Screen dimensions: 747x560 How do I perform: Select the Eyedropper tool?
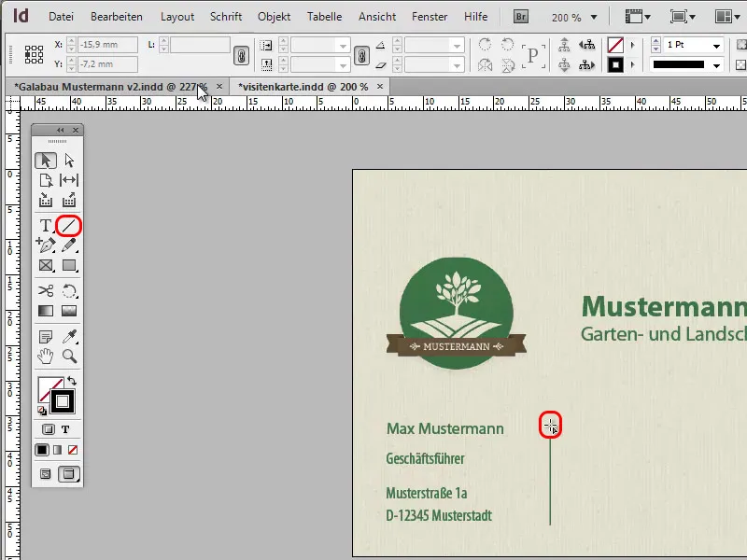(x=69, y=337)
